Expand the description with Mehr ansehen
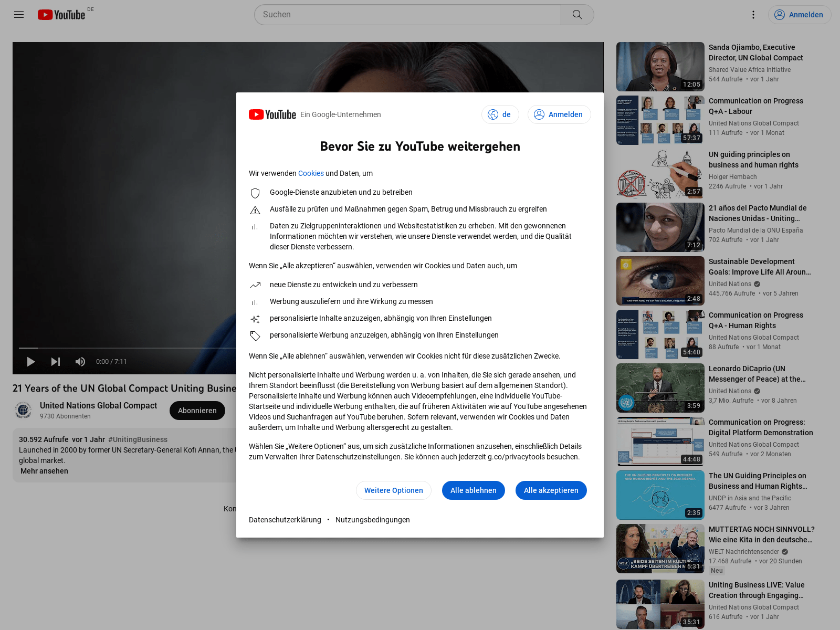Viewport: 840px width, 630px height. pos(44,471)
